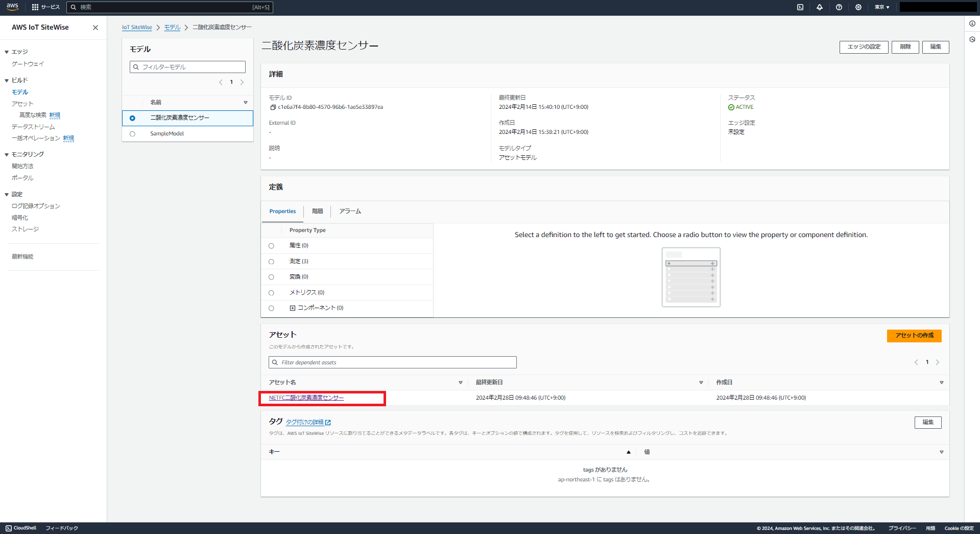Image resolution: width=980 pixels, height=534 pixels.
Task: Sort tags by 値 column arrow
Action: 942,452
